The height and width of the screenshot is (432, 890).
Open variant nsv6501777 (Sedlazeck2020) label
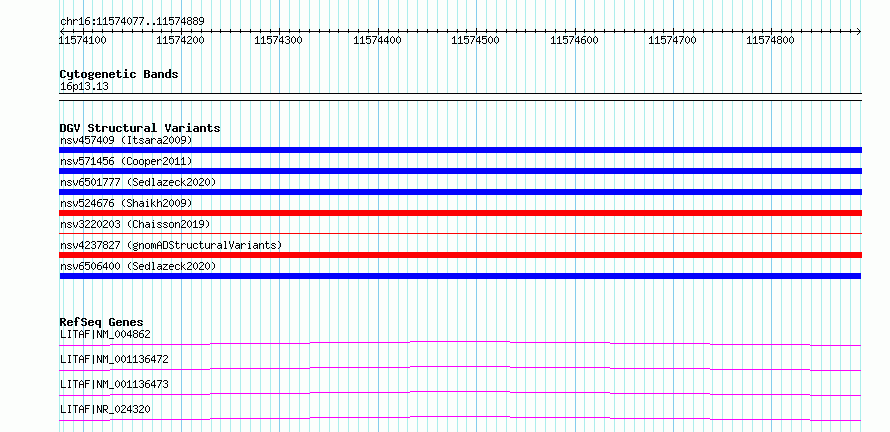(x=138, y=182)
